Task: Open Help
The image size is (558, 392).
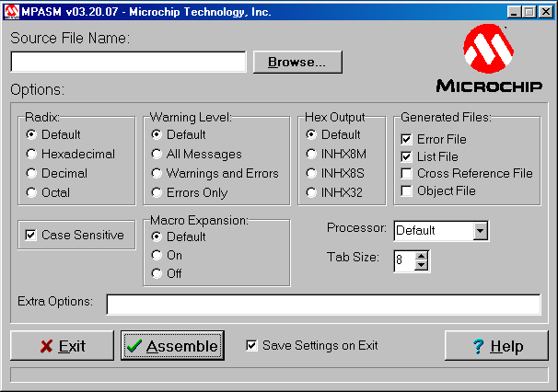Action: coord(496,346)
